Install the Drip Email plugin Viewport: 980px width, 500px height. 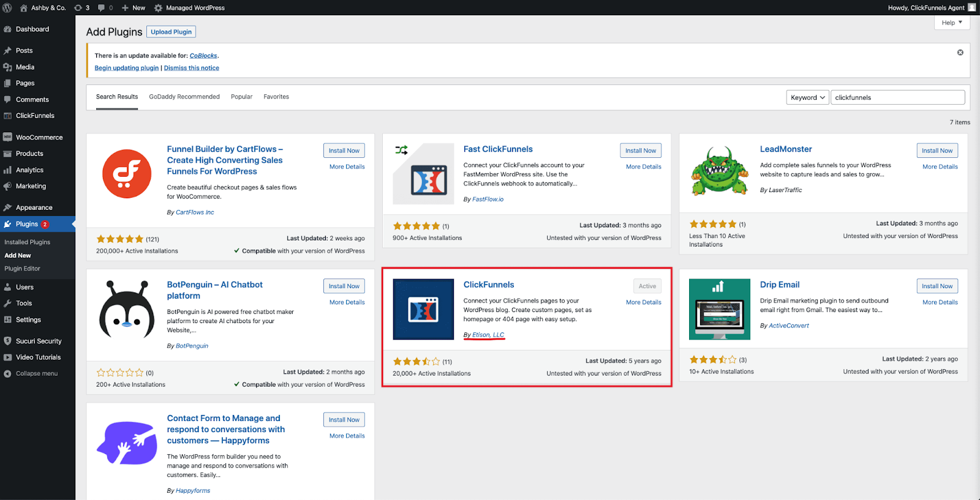[x=937, y=286]
